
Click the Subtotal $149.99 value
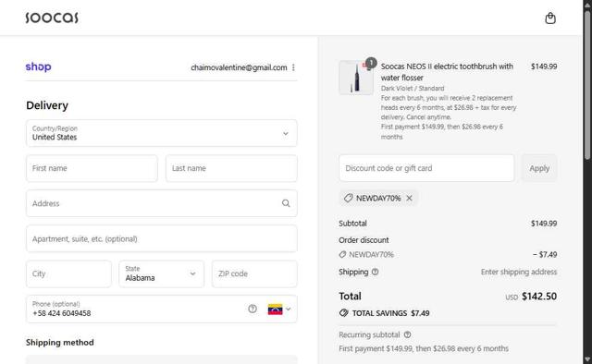tap(544, 224)
